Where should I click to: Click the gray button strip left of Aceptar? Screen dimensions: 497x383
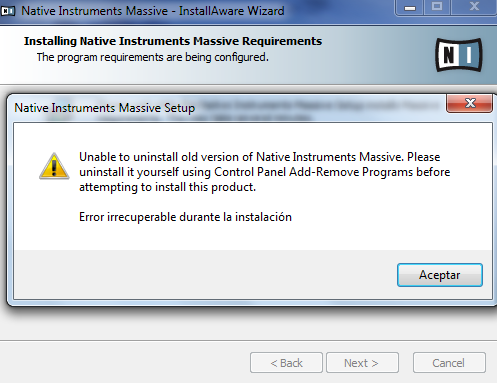click(205, 274)
